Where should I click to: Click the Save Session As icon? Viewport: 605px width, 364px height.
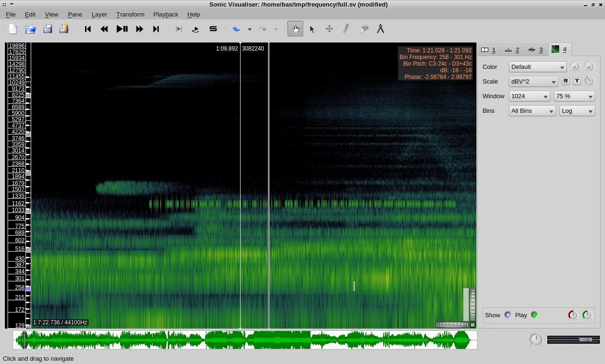64,29
